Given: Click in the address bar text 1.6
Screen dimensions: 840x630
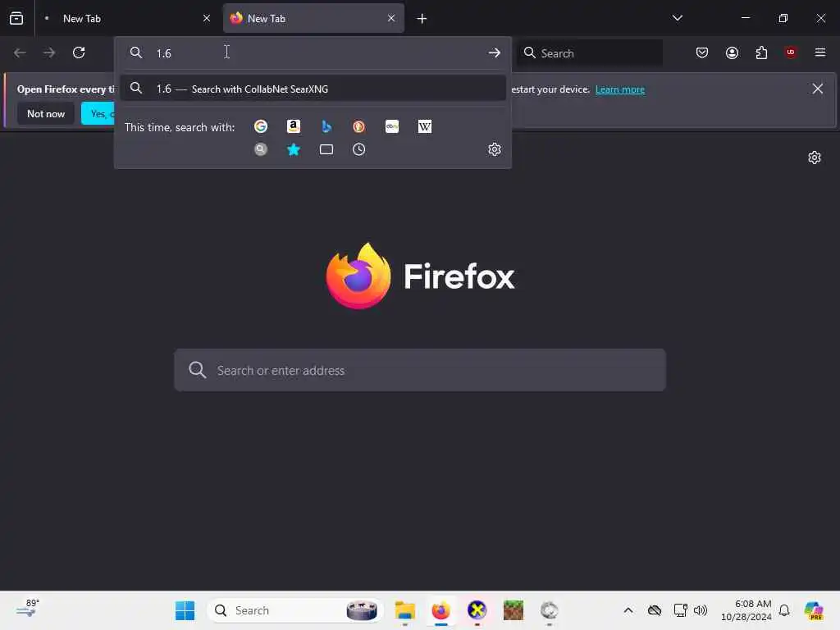Looking at the screenshot, I should coord(163,53).
